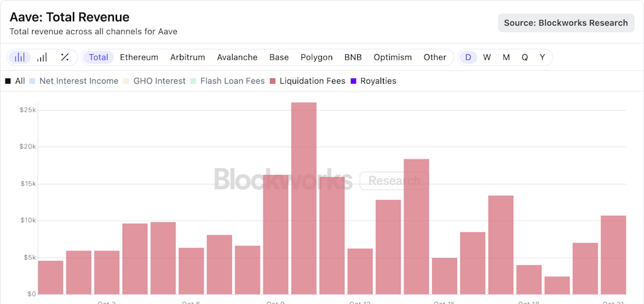Open the Polygon chain tab
The image size is (644, 304).
click(316, 57)
